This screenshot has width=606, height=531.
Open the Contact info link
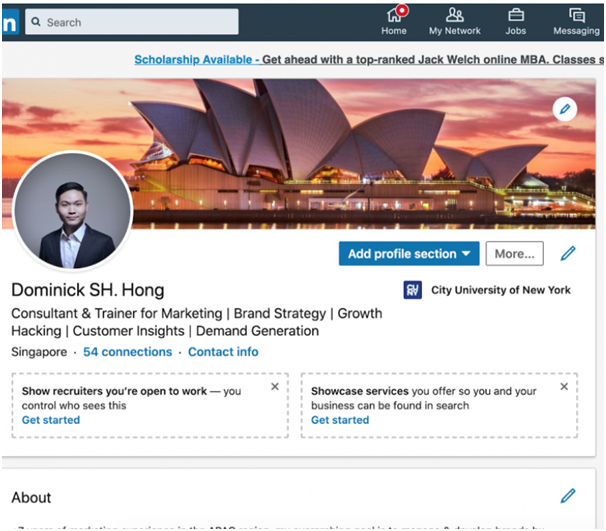point(223,352)
